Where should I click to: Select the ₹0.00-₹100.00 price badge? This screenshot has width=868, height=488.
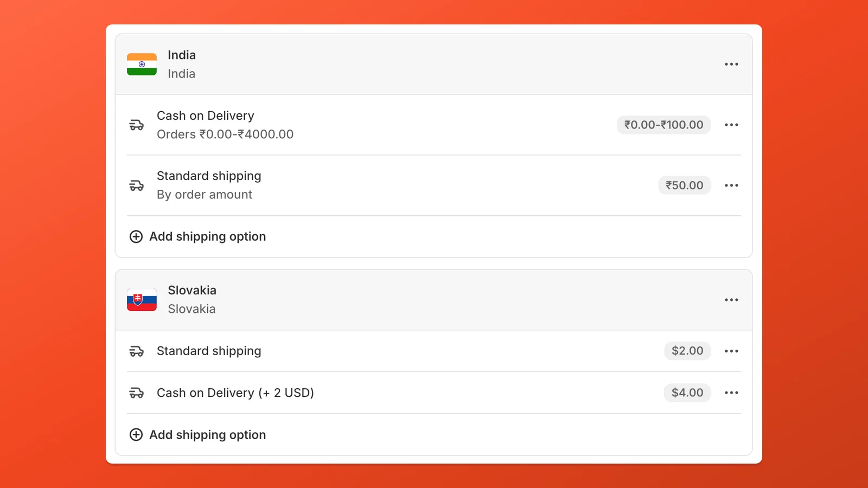[663, 125]
